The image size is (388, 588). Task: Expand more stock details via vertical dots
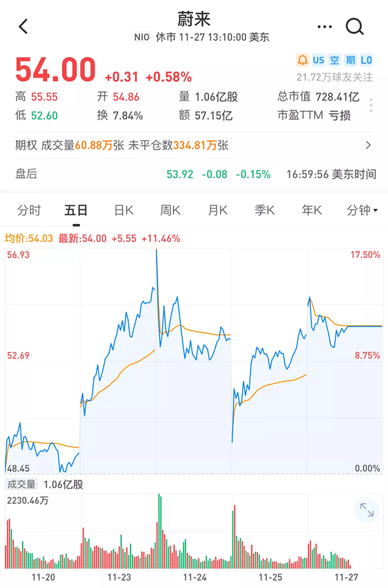[371, 106]
